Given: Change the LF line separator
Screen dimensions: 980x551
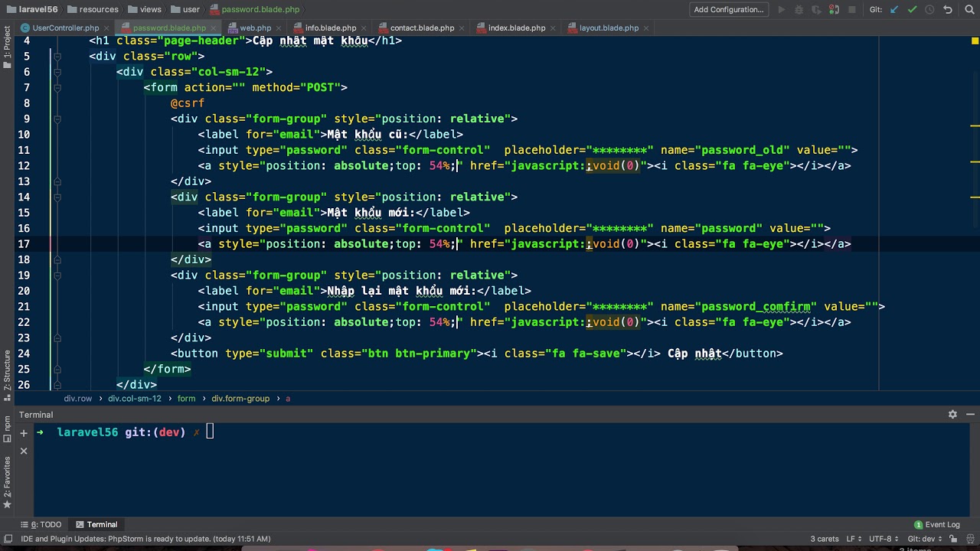Looking at the screenshot, I should 854,539.
